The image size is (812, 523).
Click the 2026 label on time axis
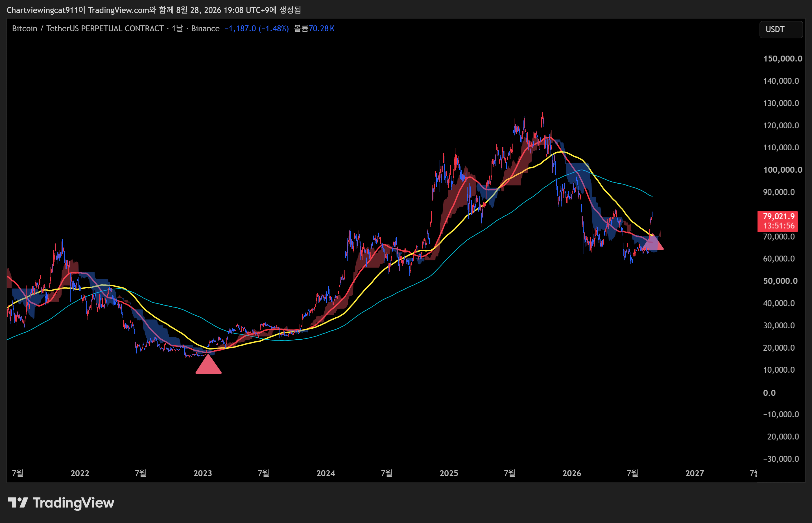572,473
